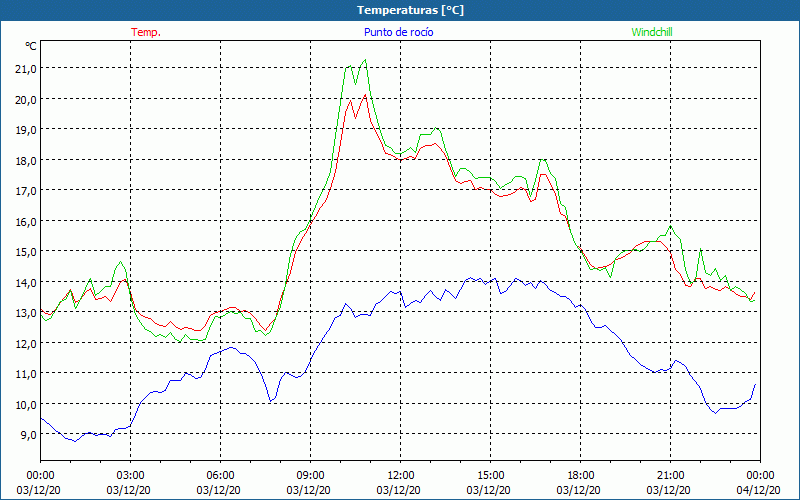Click the 12:00 time axis label

[x=401, y=476]
